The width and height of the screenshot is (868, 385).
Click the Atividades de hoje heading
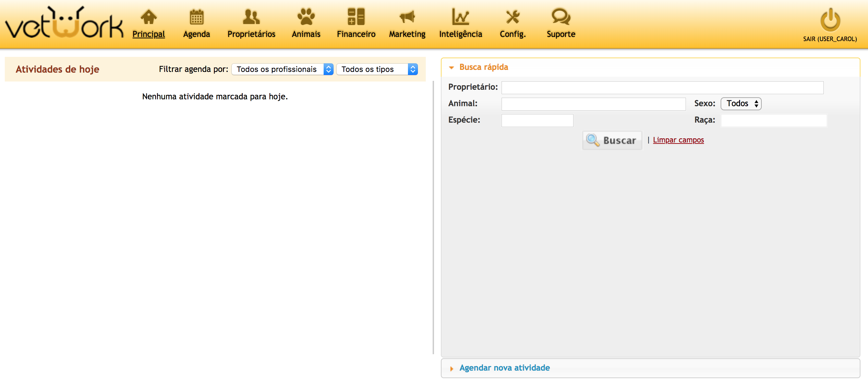pos(58,69)
